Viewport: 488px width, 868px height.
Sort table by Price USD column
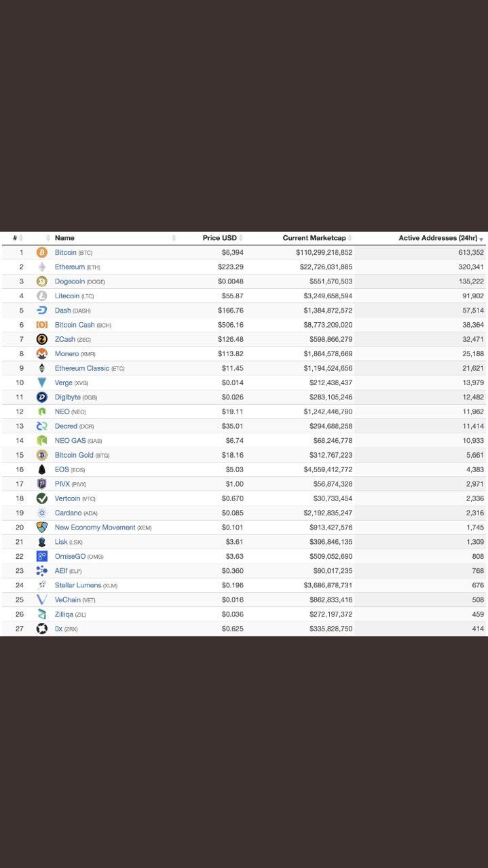(x=223, y=238)
